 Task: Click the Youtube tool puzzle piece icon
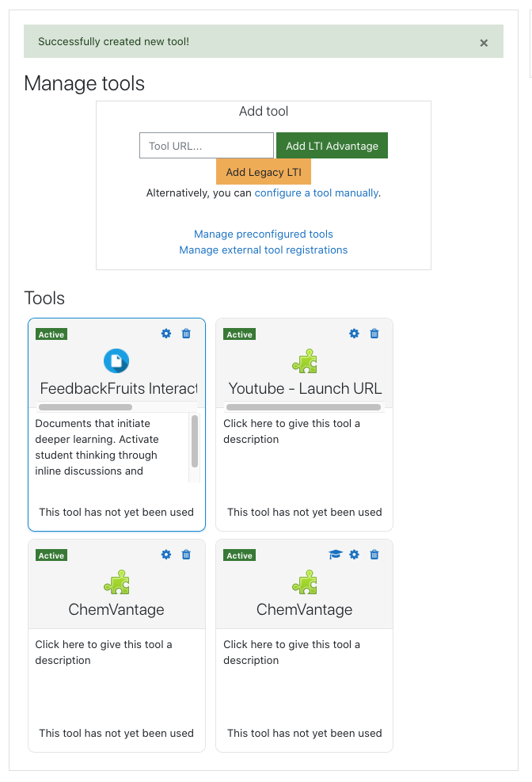[305, 361]
